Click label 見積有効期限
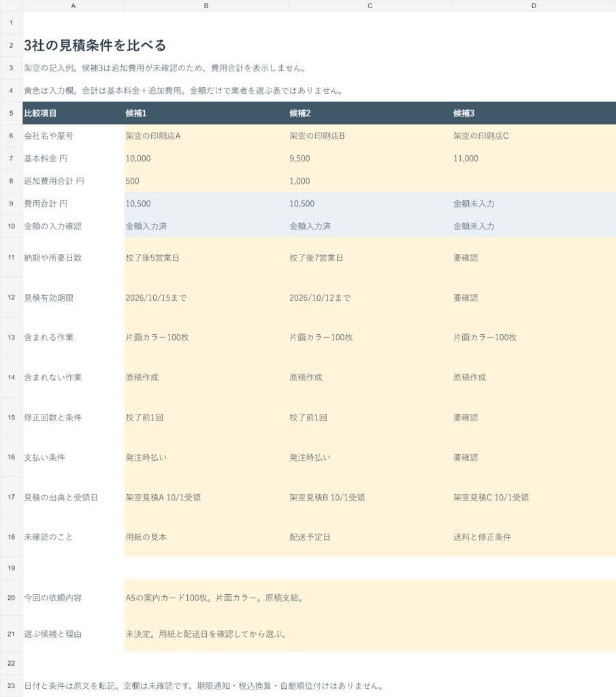The image size is (616, 697). pos(49,298)
